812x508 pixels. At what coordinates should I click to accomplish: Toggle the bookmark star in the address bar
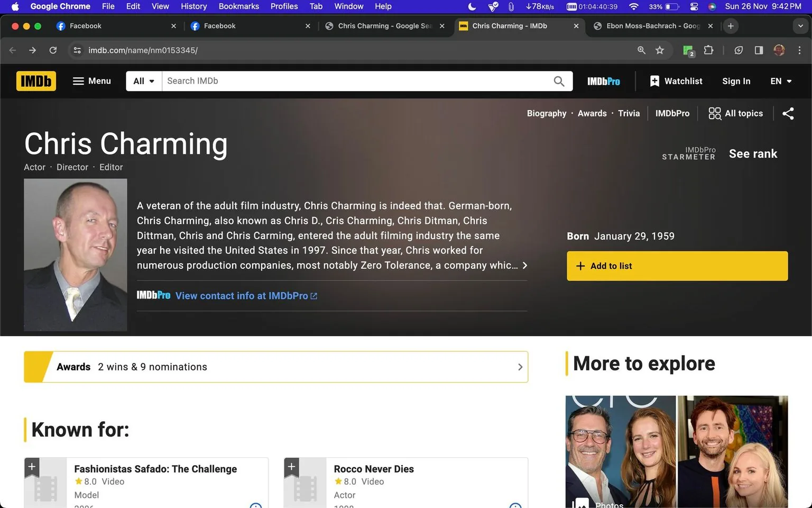[x=659, y=50]
